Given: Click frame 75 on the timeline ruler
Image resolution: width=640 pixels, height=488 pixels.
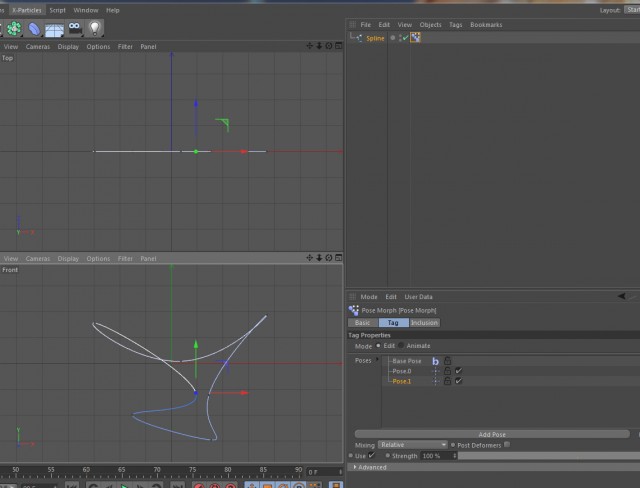Looking at the screenshot, I should [x=192, y=470].
